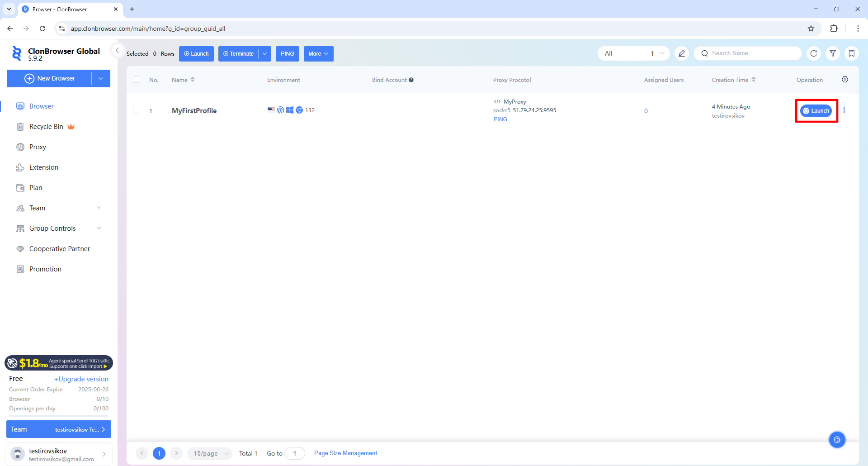This screenshot has height=466, width=868.
Task: Switch to the Proxy section
Action: (38, 147)
